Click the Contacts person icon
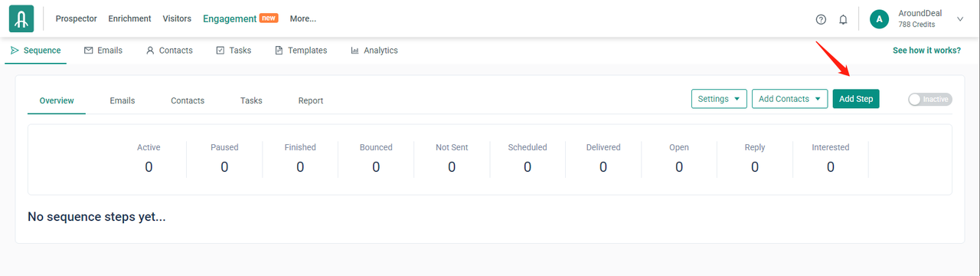 [150, 51]
